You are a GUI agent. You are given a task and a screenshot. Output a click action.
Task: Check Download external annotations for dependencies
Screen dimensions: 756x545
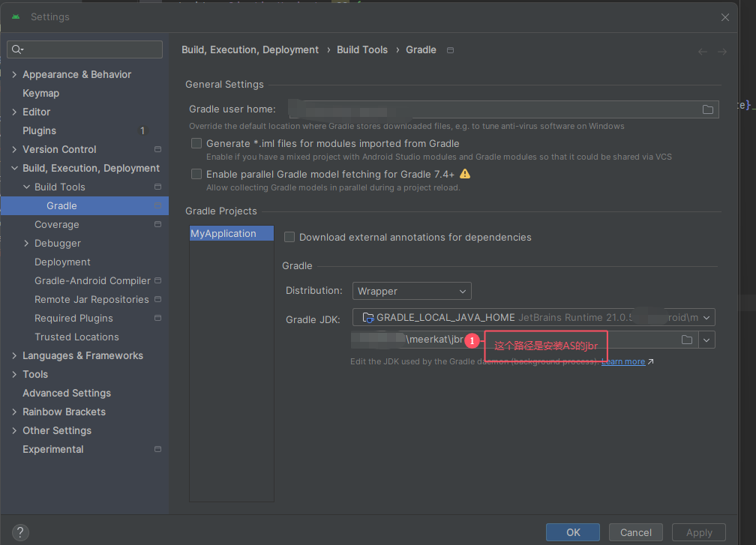[289, 236]
